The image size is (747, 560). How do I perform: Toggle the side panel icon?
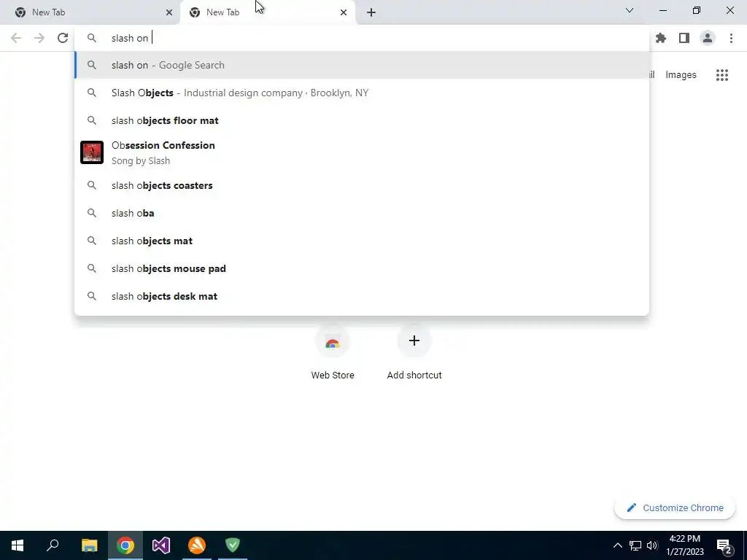pos(684,38)
